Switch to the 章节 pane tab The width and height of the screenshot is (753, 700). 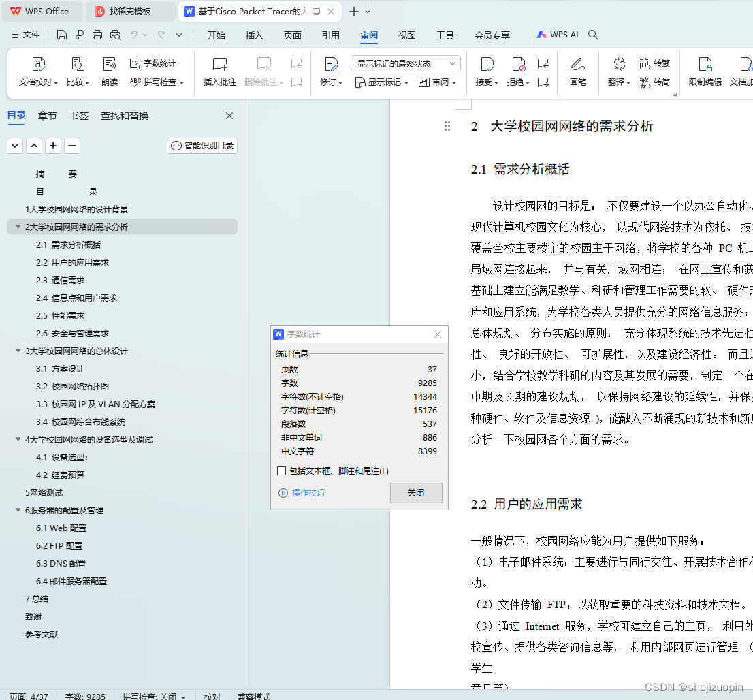(47, 116)
